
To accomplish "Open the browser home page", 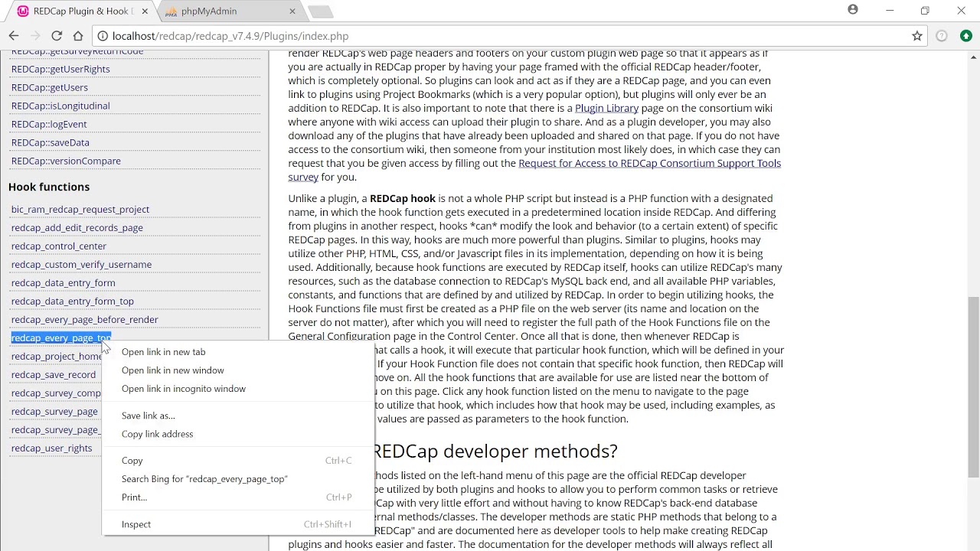I will (78, 36).
